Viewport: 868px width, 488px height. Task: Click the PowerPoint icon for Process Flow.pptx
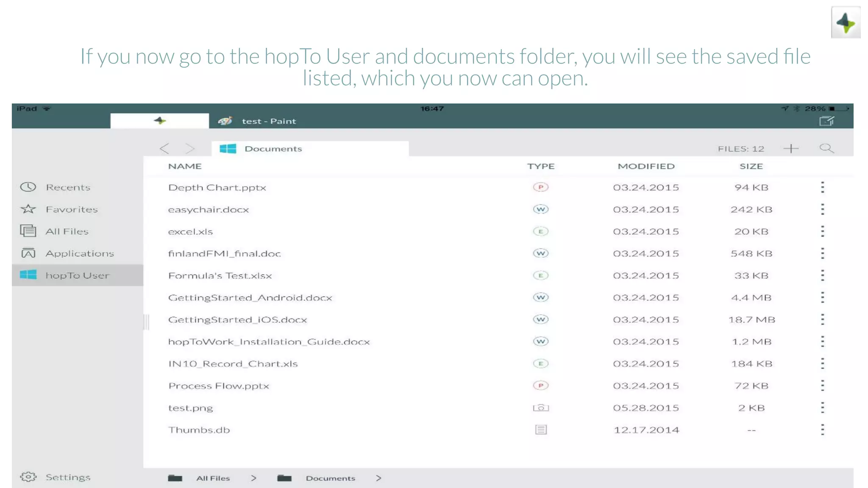click(x=541, y=385)
